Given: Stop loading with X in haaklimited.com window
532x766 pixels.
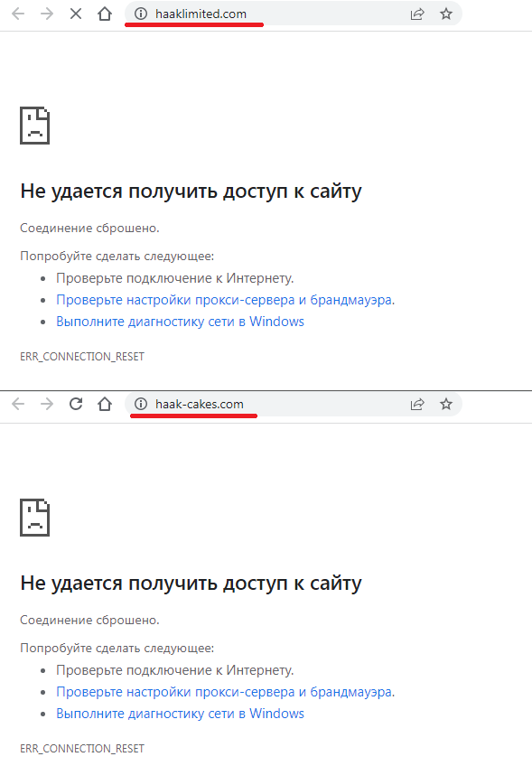Looking at the screenshot, I should tap(76, 14).
